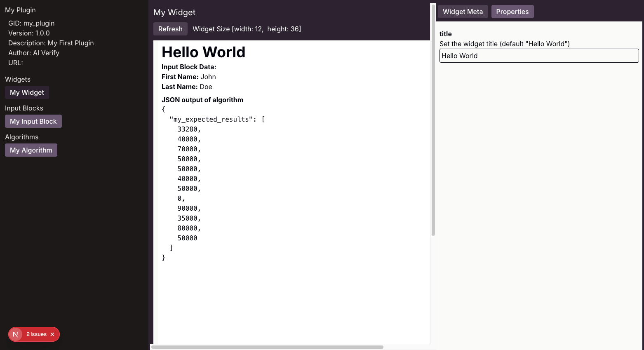The width and height of the screenshot is (644, 350).
Task: Click the value 80000 in JSON
Action: point(188,228)
